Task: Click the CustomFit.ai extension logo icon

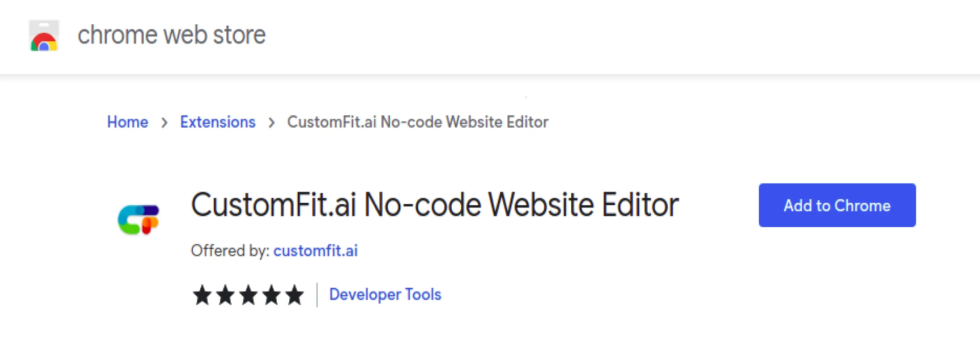Action: coord(139,219)
